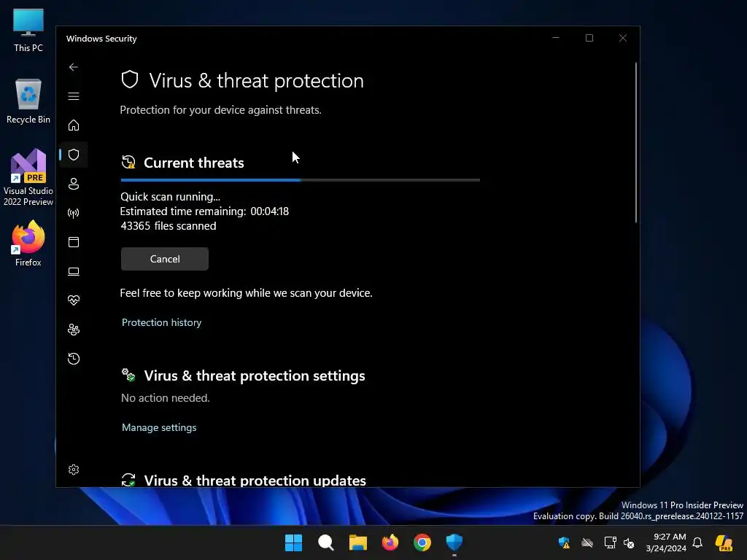Open Account protection in sidebar
Viewport: 747px width, 560px height.
(74, 184)
